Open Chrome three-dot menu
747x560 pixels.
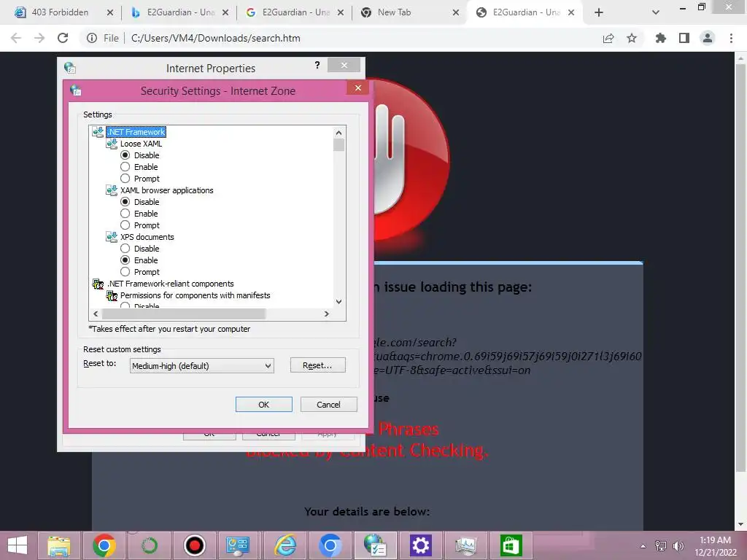(x=731, y=38)
